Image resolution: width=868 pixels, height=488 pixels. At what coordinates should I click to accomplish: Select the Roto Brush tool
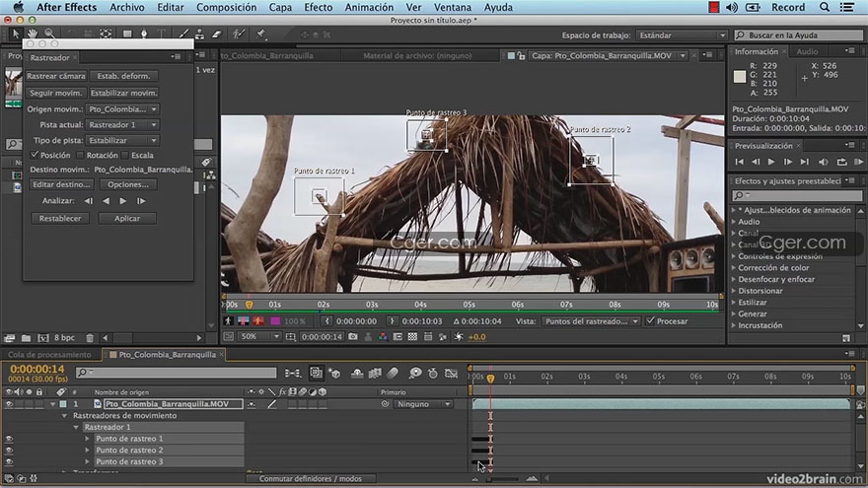click(239, 34)
